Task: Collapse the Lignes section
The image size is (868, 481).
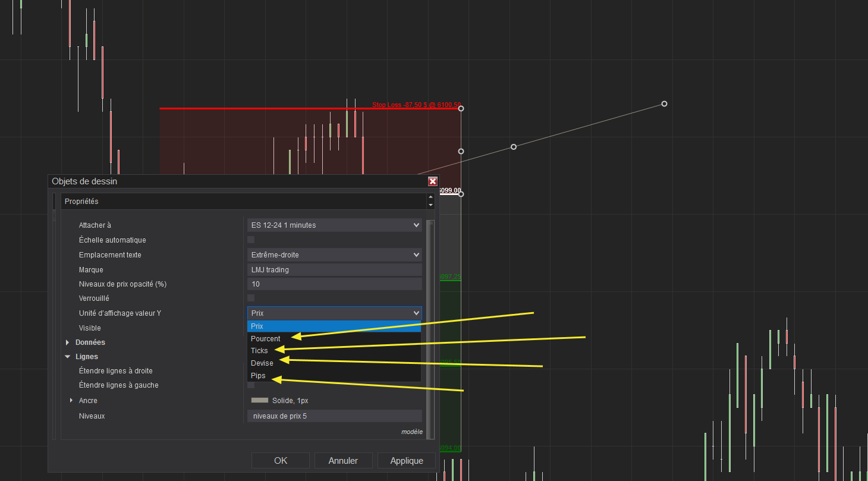Action: [x=68, y=357]
